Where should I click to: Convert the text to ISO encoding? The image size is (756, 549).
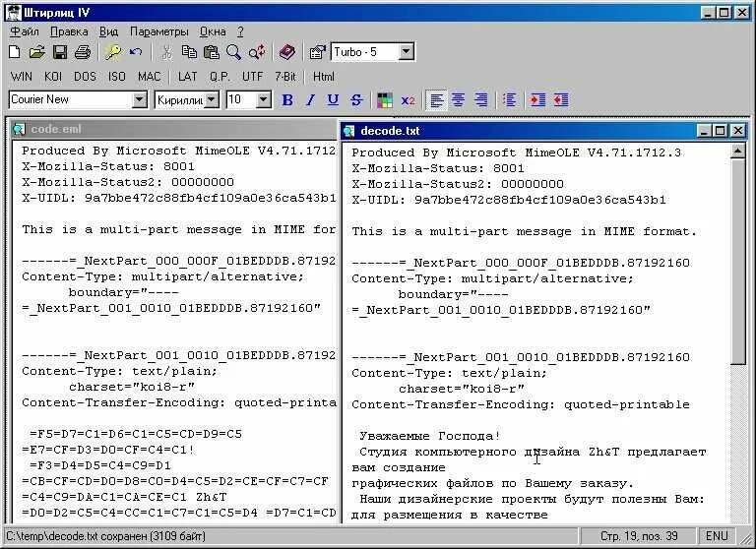click(x=117, y=77)
